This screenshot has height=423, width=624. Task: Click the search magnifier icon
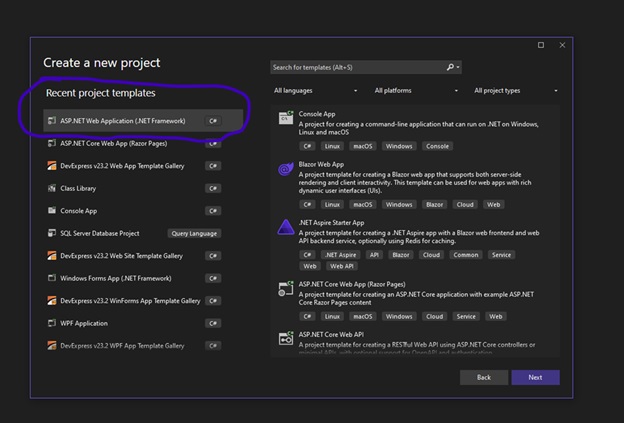pyautogui.click(x=450, y=67)
